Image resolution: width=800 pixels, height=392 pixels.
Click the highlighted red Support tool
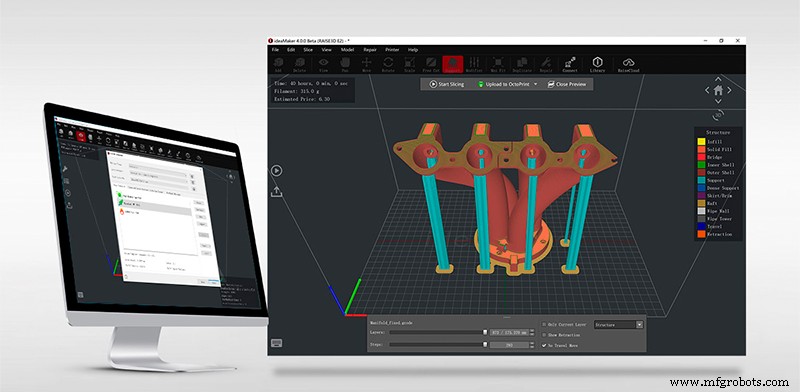(453, 64)
